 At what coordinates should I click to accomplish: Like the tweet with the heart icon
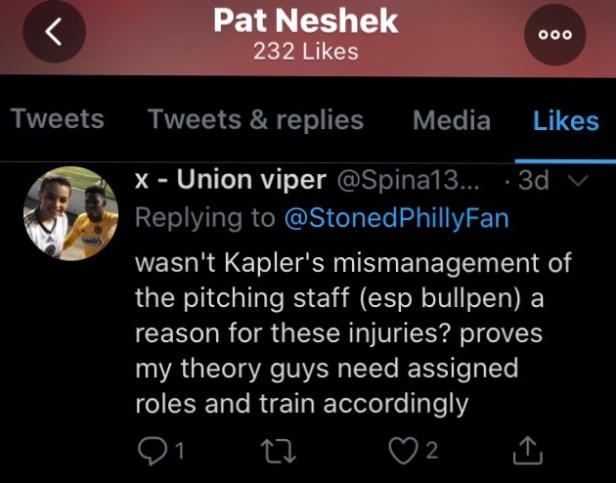coord(403,452)
